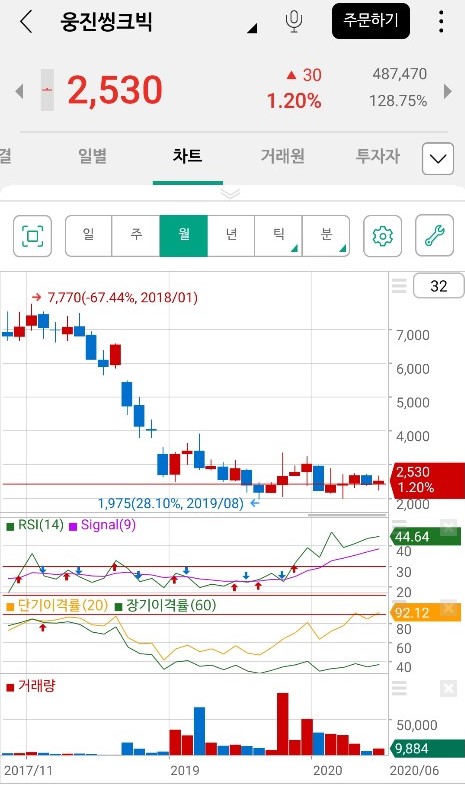Viewport: 465px width, 785px height.
Task: Collapse header with double chevron handle
Action: click(x=230, y=193)
